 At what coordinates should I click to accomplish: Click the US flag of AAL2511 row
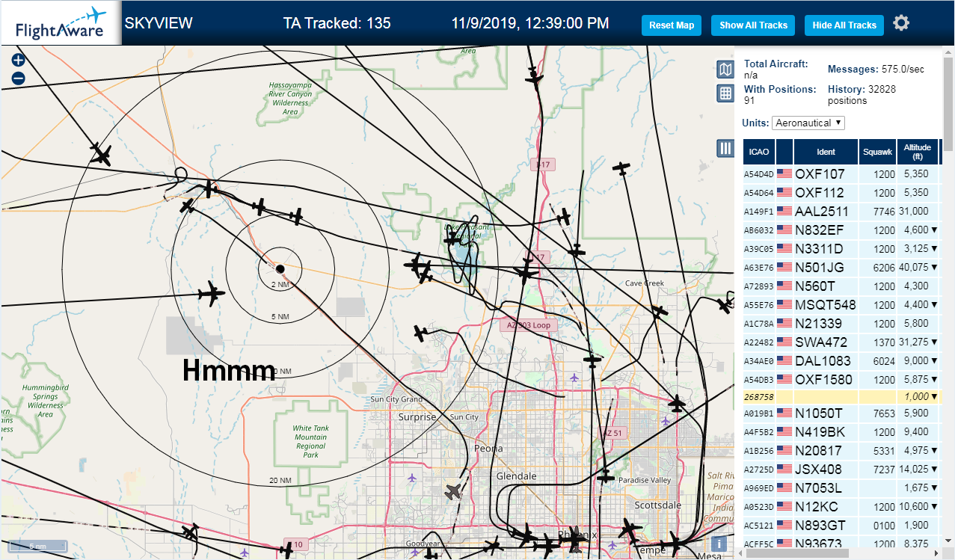point(784,211)
